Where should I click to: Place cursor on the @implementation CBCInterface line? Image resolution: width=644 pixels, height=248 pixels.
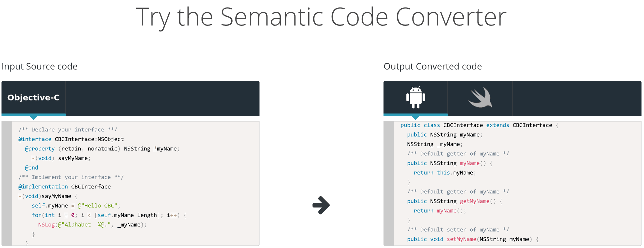64,186
